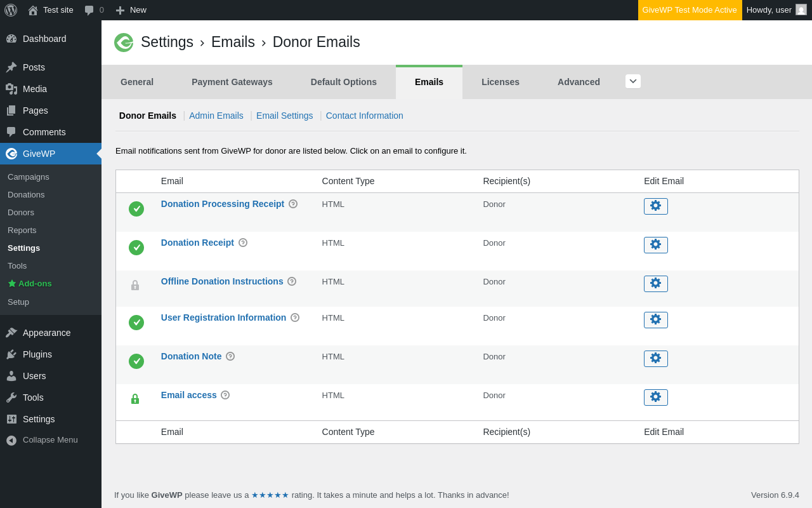Toggle green status check for Donation Note
Viewport: 812px width, 508px height.
(136, 361)
